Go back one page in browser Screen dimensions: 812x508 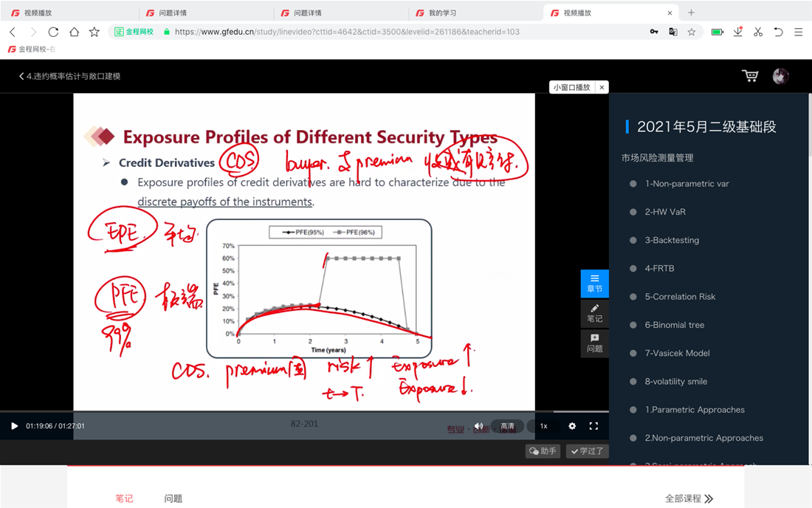[x=13, y=32]
